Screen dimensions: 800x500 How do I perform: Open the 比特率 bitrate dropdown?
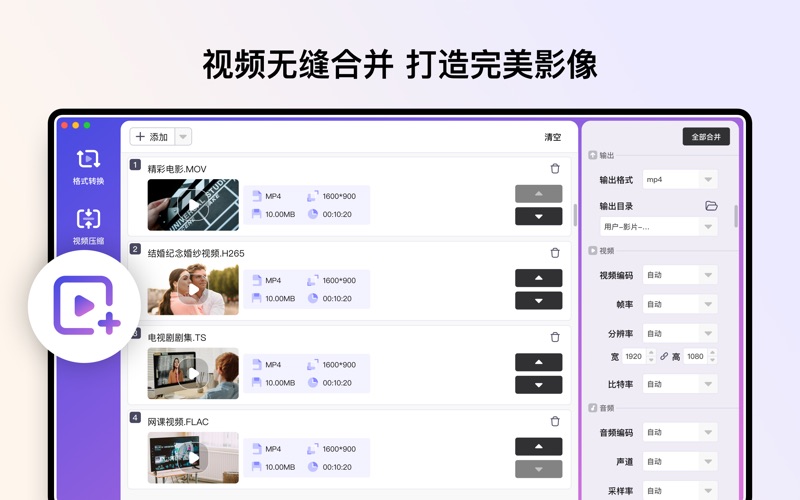coord(680,384)
